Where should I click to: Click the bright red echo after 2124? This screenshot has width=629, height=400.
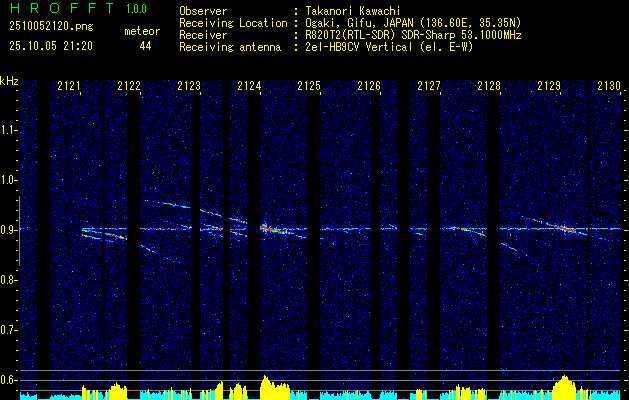(x=275, y=229)
